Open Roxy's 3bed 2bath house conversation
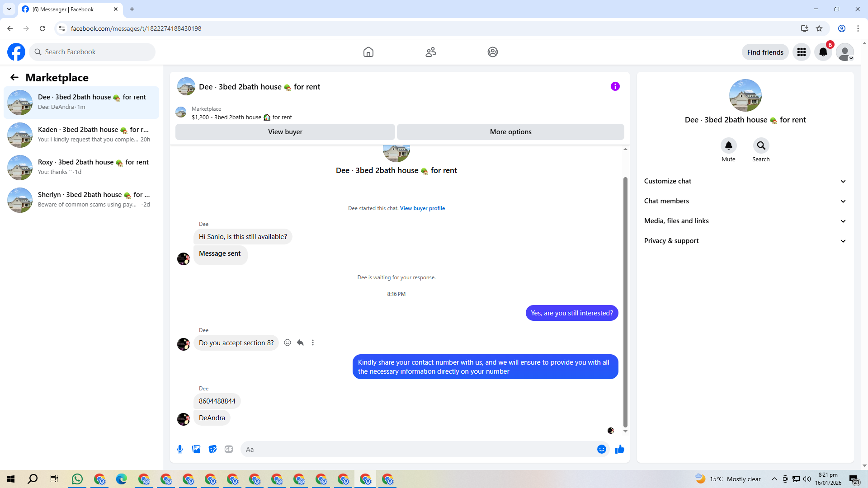The height and width of the screenshot is (488, 868). [x=81, y=167]
